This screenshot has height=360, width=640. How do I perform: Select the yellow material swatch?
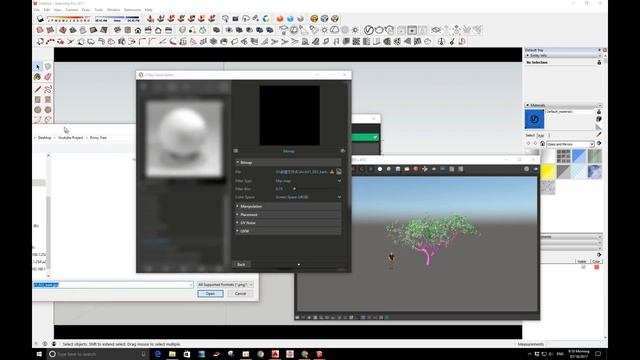point(547,172)
